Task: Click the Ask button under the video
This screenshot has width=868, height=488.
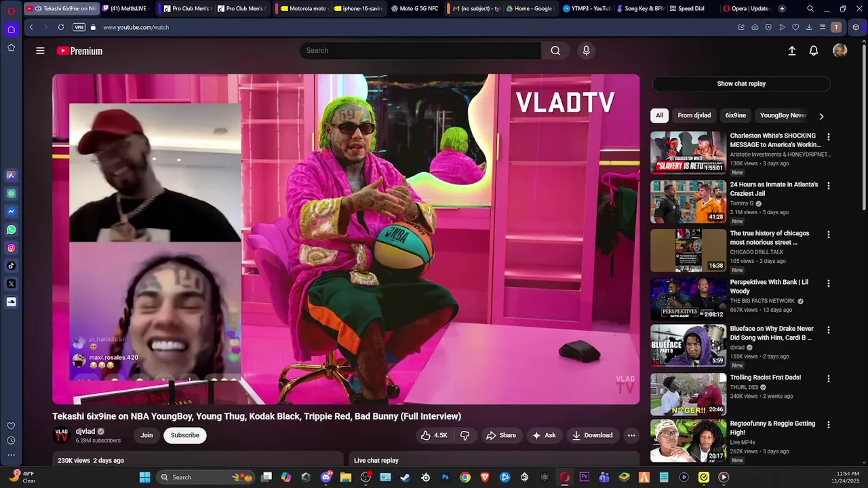Action: (x=544, y=435)
